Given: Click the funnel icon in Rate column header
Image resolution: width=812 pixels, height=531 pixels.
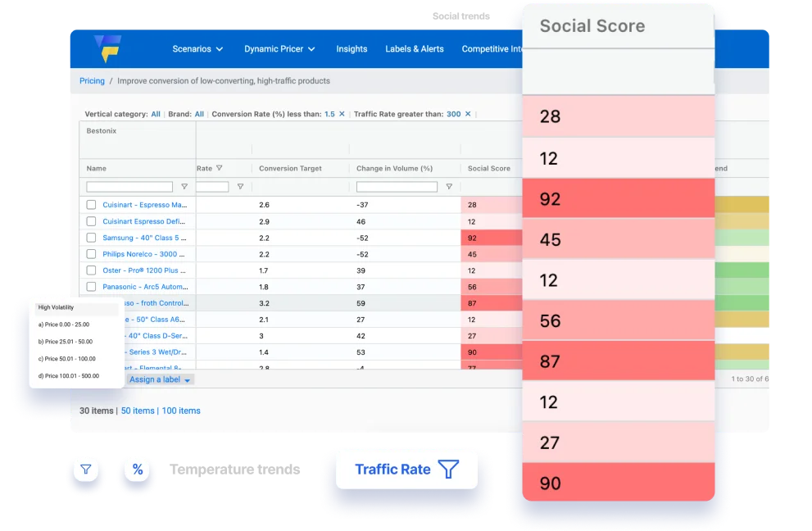Looking at the screenshot, I should click(x=219, y=169).
